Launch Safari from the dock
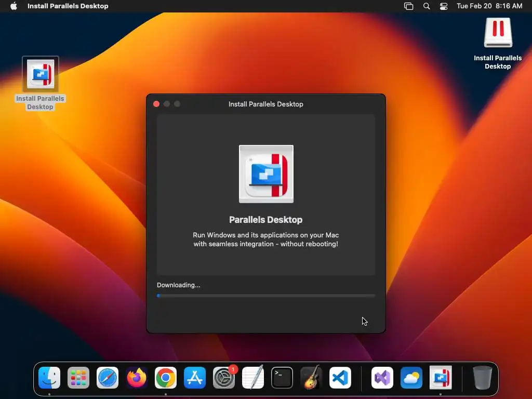 pos(108,378)
